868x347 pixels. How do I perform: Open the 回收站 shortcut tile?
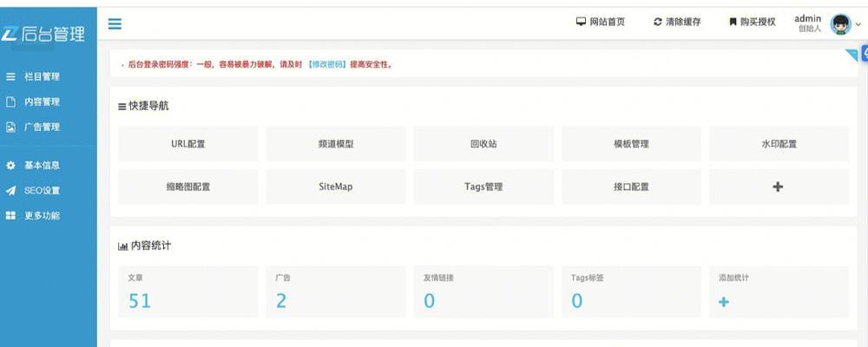pos(483,144)
